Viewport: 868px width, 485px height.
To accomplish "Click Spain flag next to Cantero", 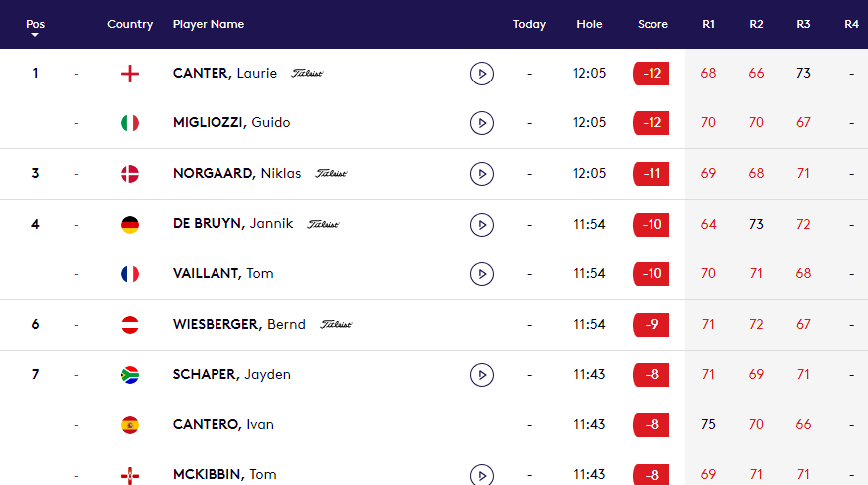I will coord(130,425).
